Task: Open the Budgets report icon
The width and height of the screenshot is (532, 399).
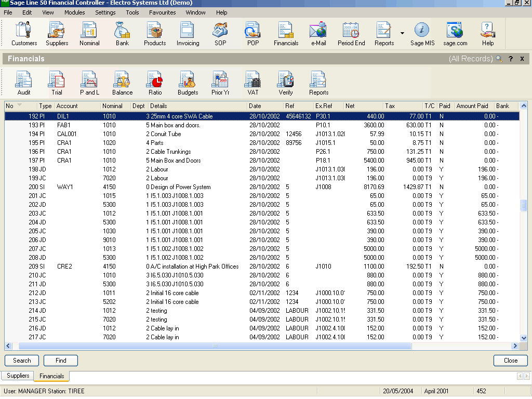Action: pyautogui.click(x=188, y=83)
